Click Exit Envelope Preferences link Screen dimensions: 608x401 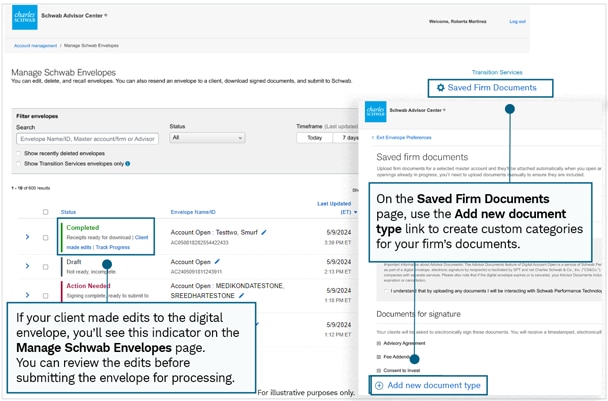[x=404, y=138]
